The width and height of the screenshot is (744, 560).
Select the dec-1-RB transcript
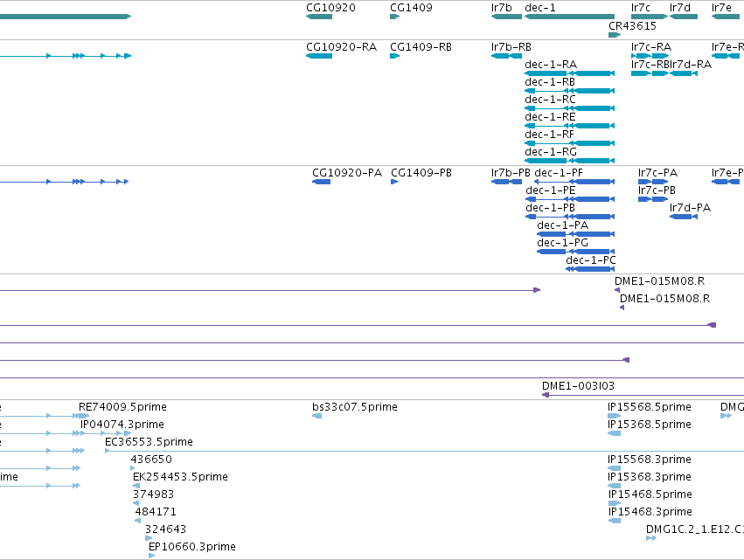[x=569, y=91]
